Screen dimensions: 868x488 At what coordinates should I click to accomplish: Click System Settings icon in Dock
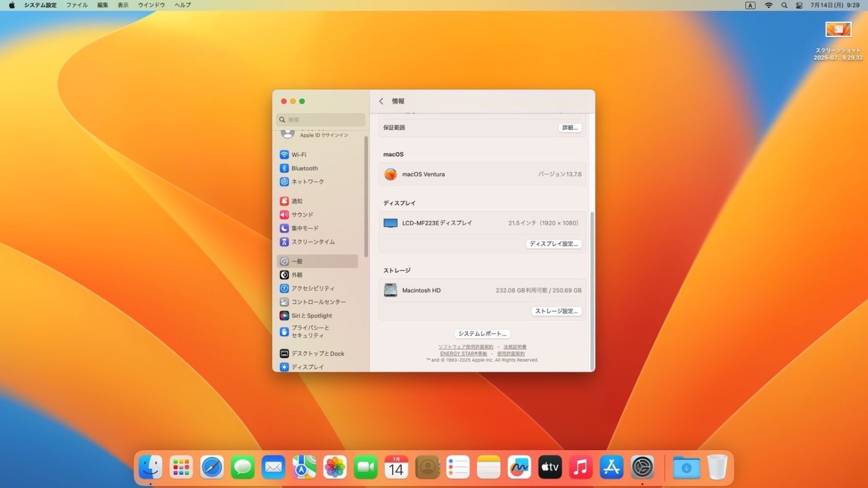[x=642, y=467]
